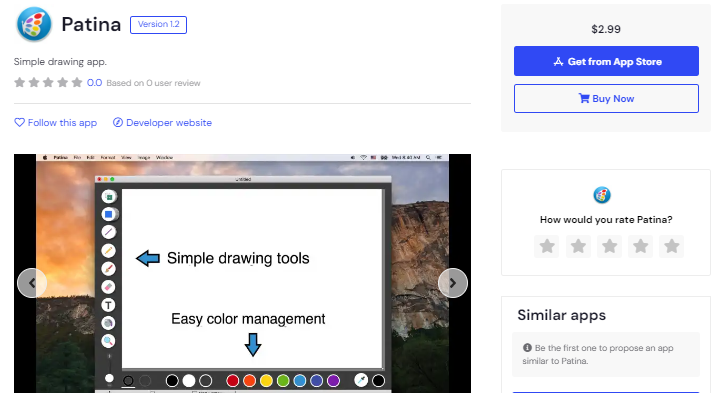Follow this app via heart link

[x=55, y=123]
